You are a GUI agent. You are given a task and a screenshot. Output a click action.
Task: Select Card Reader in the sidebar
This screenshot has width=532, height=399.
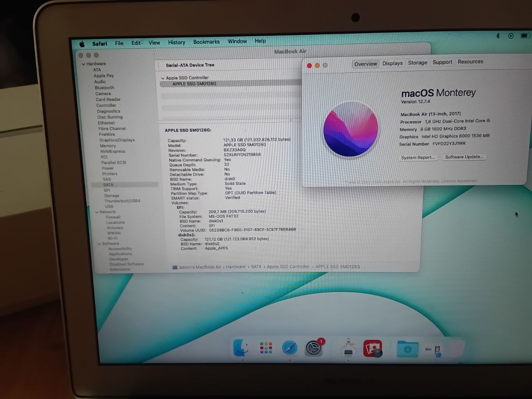click(108, 99)
